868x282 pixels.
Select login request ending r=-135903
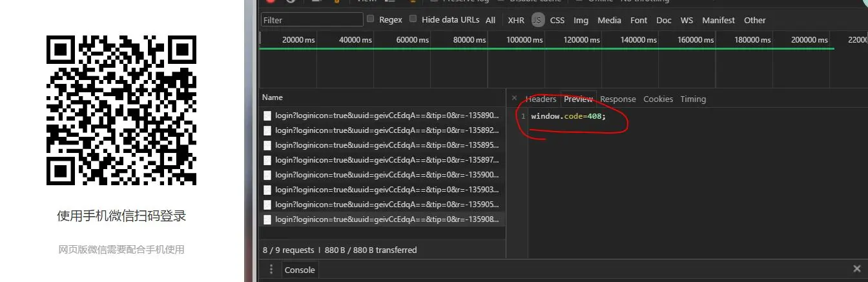383,190
